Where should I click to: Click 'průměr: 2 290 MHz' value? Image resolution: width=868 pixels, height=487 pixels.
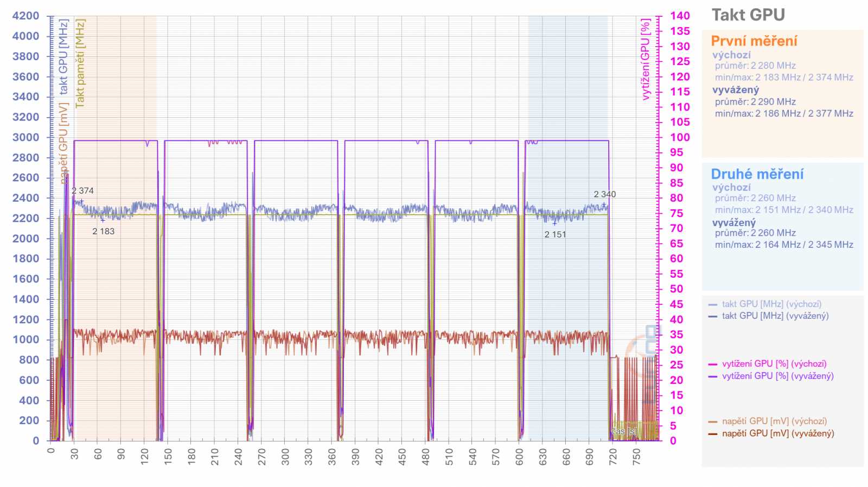(x=755, y=102)
